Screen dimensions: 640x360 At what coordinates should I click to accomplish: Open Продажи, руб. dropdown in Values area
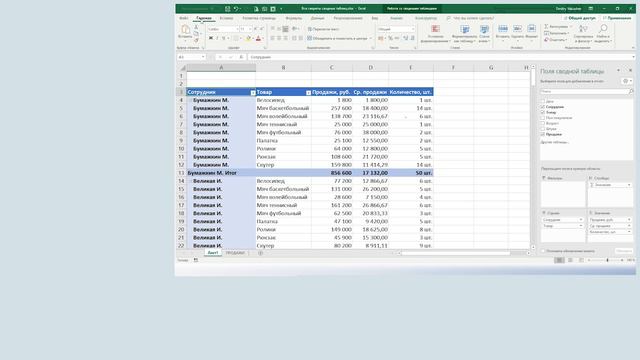(x=629, y=220)
